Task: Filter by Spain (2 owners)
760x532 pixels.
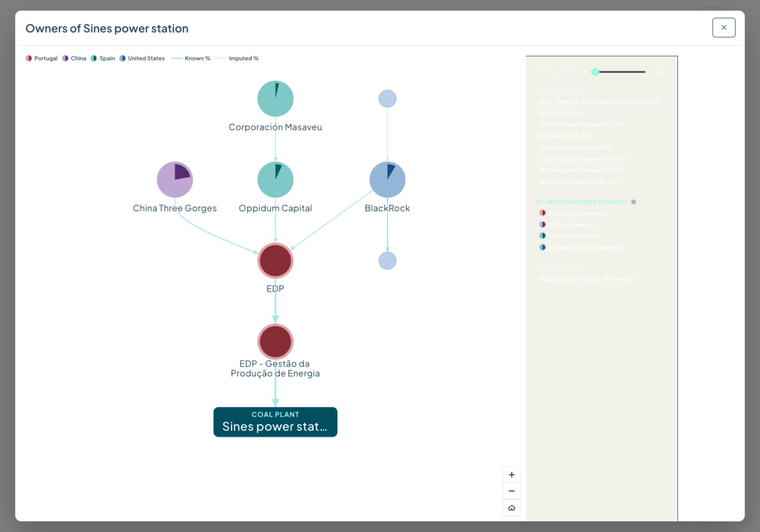Action: pyautogui.click(x=569, y=236)
